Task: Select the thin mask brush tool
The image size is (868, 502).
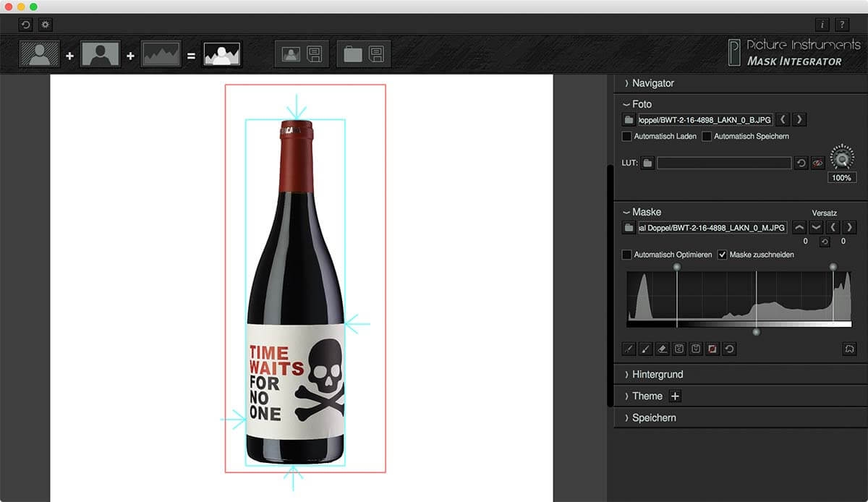Action: click(x=629, y=349)
